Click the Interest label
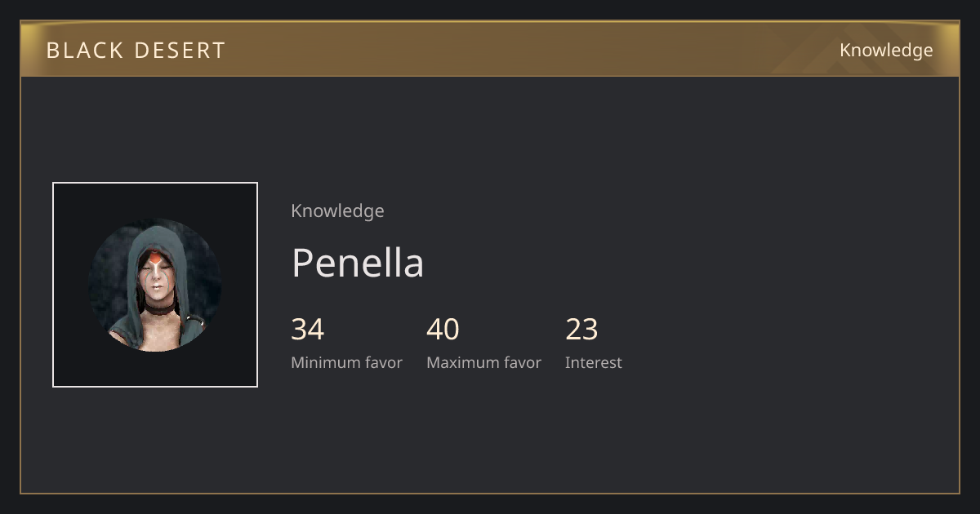This screenshot has height=514, width=980. coord(593,362)
